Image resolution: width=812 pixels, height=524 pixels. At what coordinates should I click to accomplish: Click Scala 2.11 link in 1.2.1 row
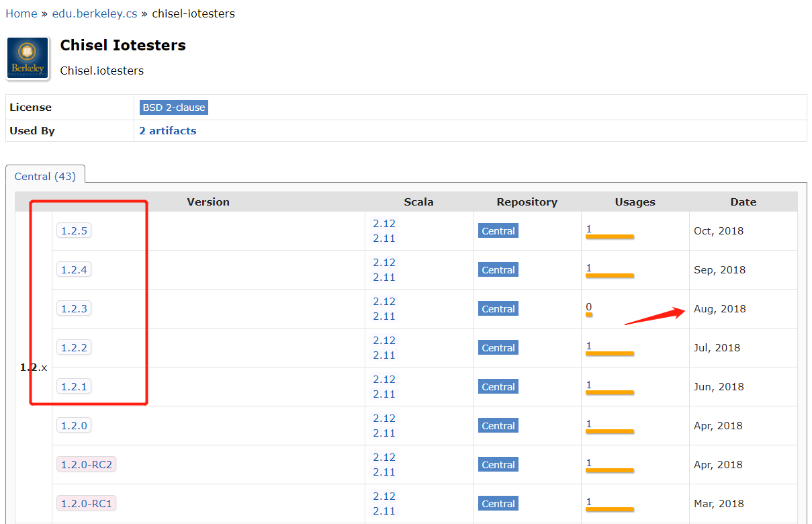tap(384, 394)
